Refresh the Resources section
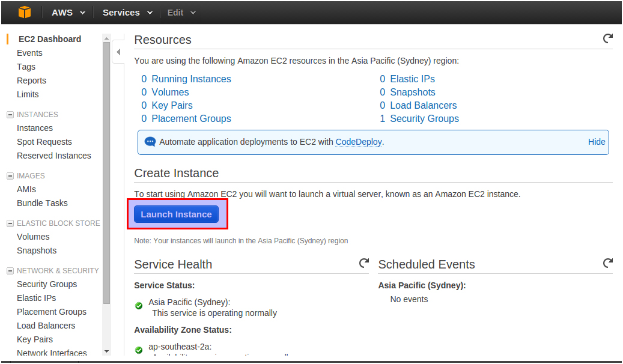623x364 pixels. 607,38
